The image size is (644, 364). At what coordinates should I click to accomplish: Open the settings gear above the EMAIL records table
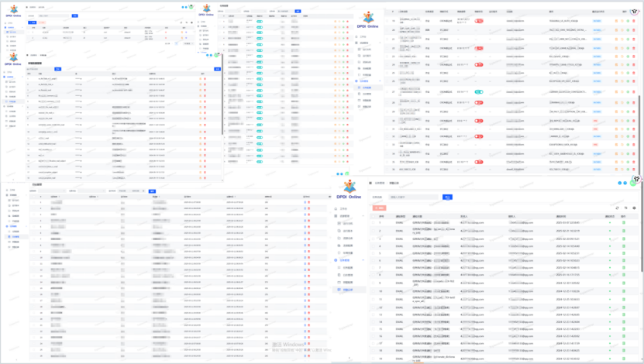pyautogui.click(x=634, y=208)
